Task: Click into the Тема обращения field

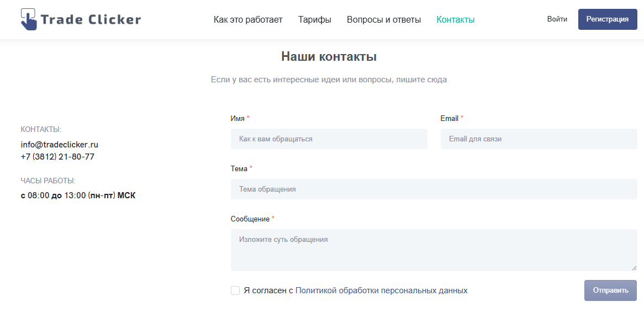Action: [x=434, y=189]
